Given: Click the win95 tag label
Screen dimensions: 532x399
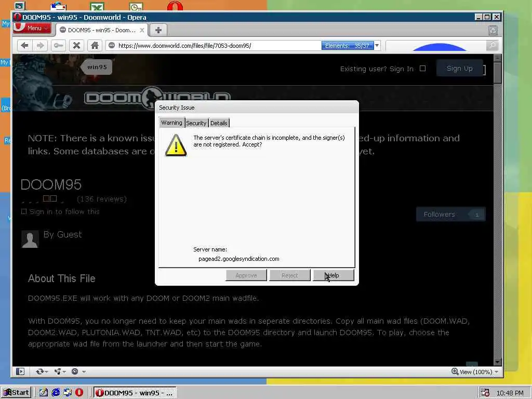Looking at the screenshot, I should [x=97, y=67].
